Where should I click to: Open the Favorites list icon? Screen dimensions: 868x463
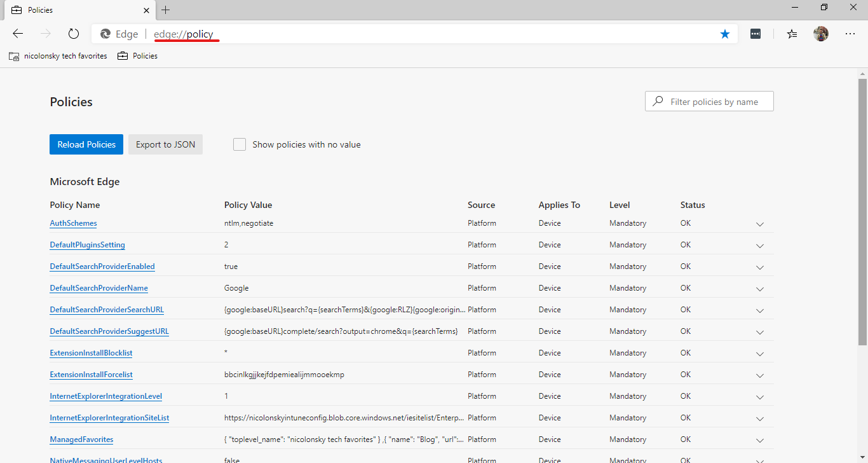point(792,34)
